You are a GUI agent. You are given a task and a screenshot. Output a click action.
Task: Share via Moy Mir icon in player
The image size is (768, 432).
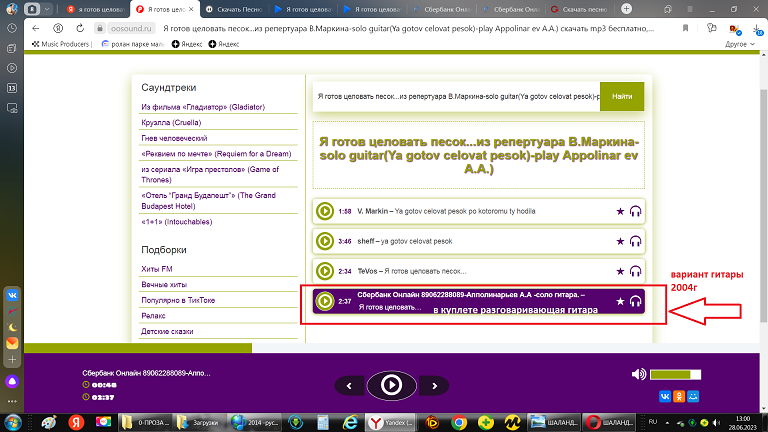point(693,396)
